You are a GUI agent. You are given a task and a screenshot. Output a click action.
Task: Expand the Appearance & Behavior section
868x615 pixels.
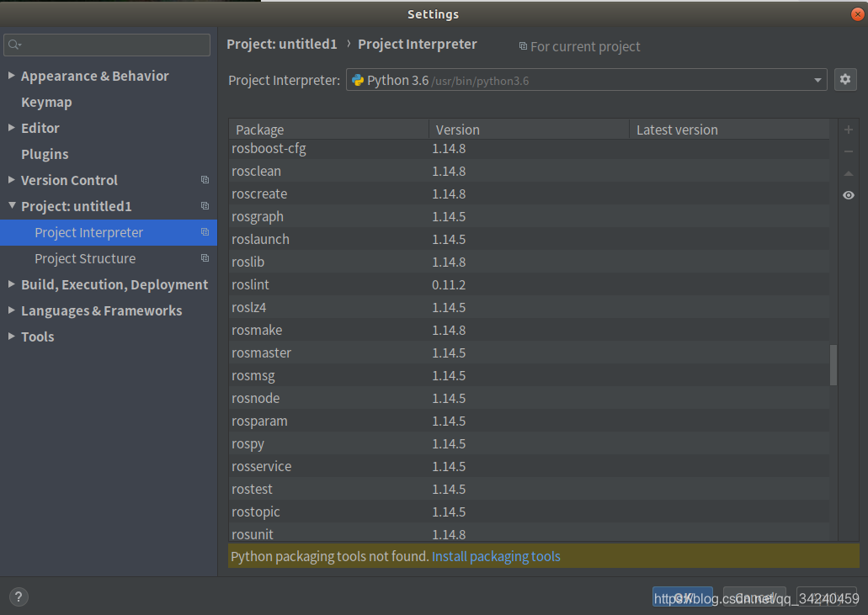coord(11,76)
